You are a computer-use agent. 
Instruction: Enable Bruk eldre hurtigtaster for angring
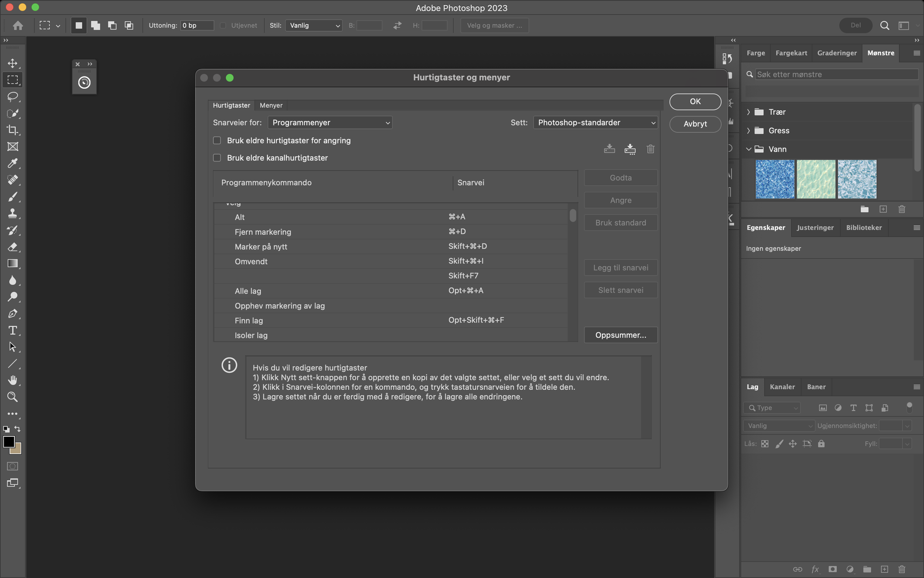point(217,141)
